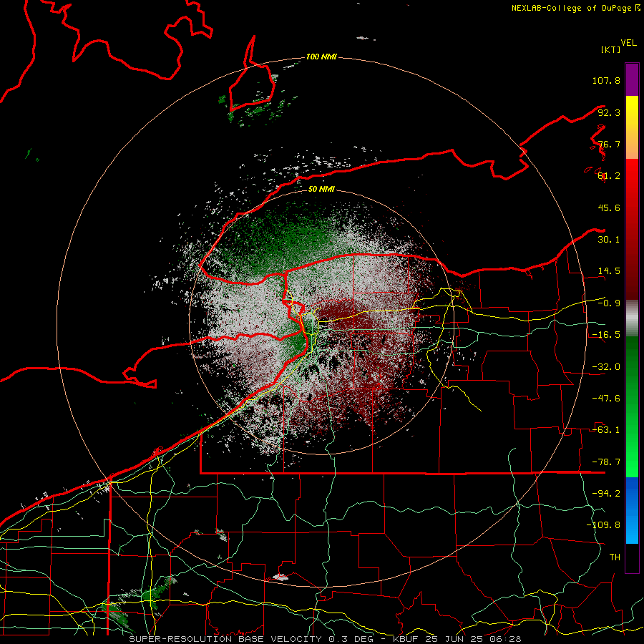Click the Super-Resolution Base Velocity caption

coord(325,639)
